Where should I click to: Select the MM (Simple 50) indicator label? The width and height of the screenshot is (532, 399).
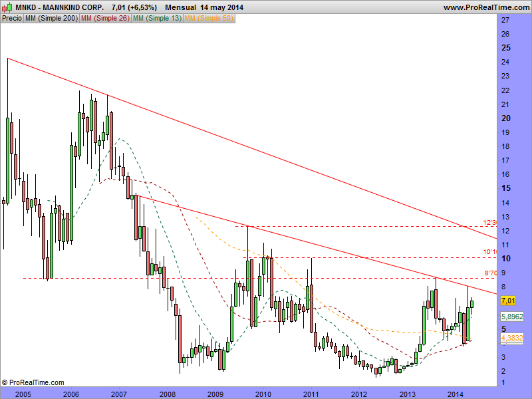click(x=209, y=19)
